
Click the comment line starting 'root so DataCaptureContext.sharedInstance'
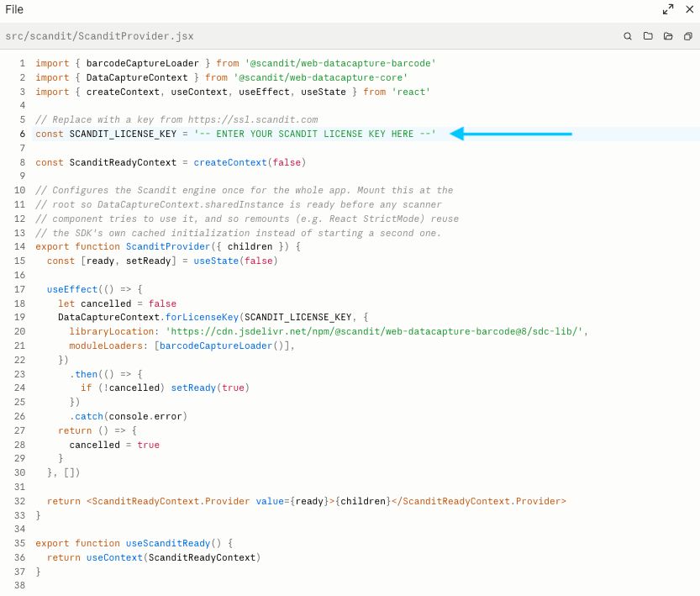pos(239,204)
